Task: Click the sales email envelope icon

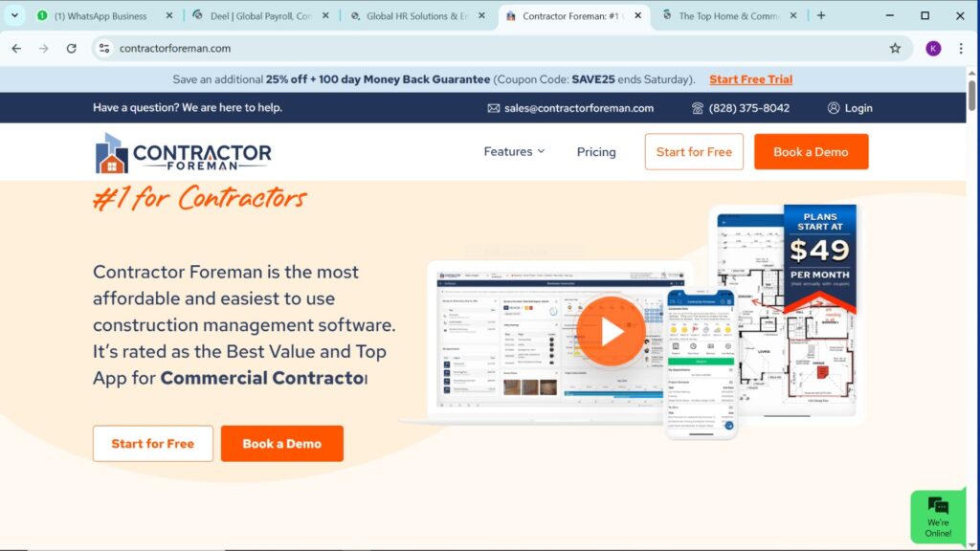Action: click(x=493, y=108)
